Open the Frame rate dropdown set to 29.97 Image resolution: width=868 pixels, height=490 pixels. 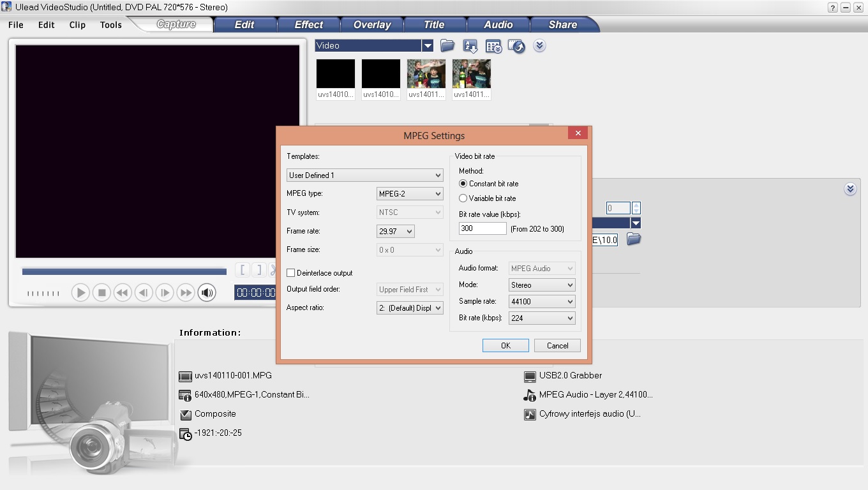[396, 232]
